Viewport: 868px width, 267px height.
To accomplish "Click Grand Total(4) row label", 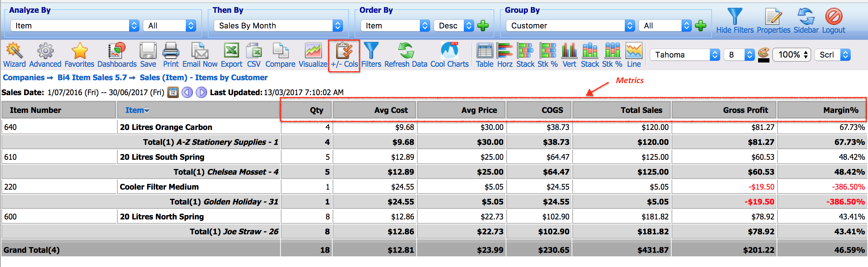I will pyautogui.click(x=32, y=250).
